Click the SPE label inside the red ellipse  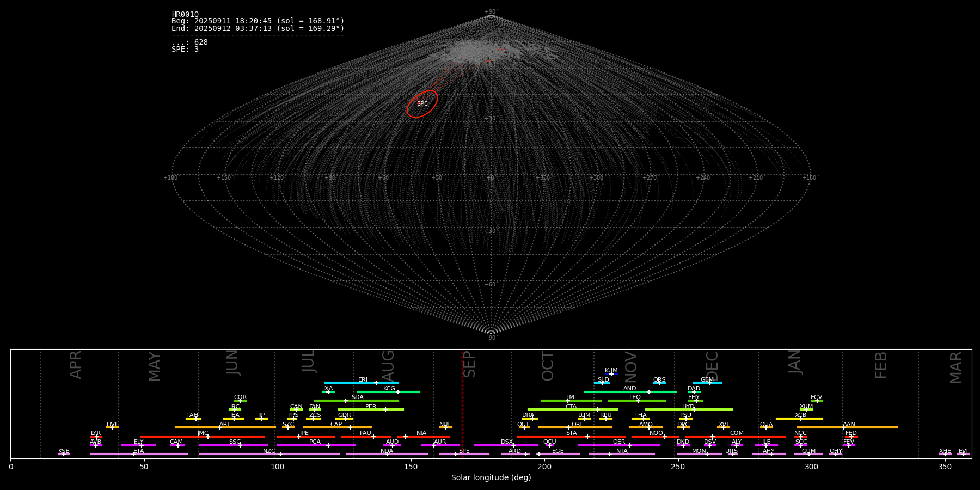422,103
